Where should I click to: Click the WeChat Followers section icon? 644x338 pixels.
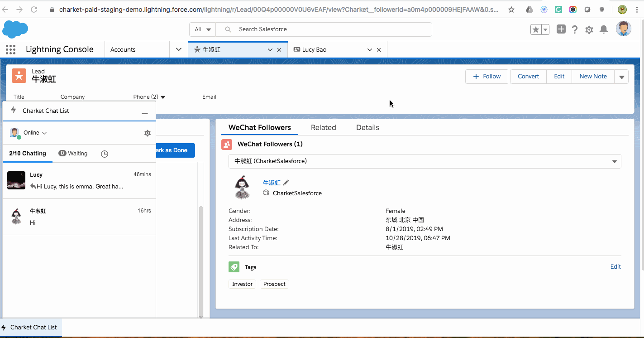point(227,144)
